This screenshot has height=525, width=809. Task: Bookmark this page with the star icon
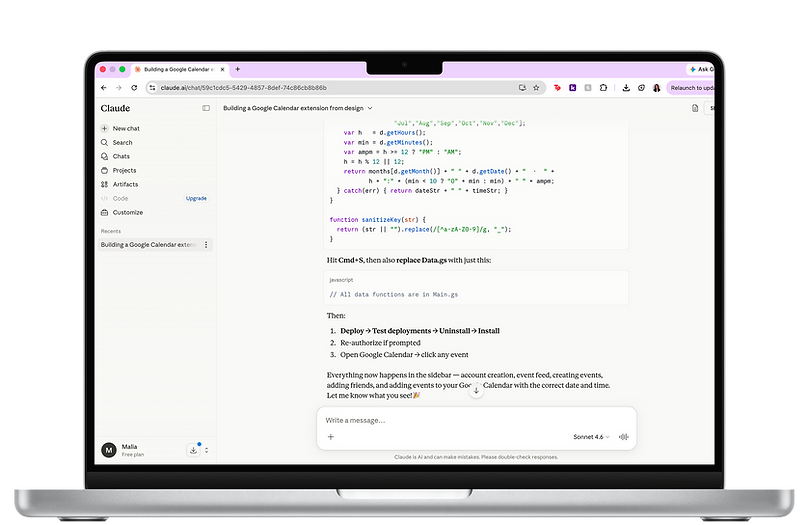pyautogui.click(x=536, y=88)
